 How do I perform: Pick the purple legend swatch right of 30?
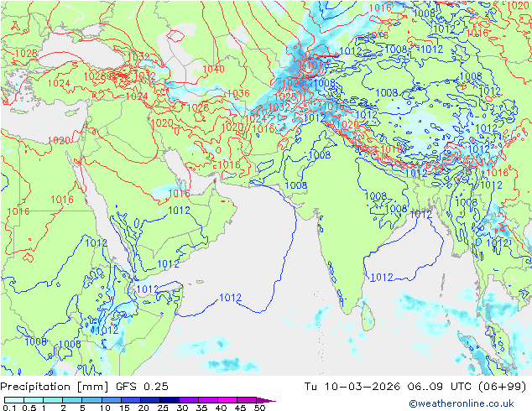click(x=189, y=400)
